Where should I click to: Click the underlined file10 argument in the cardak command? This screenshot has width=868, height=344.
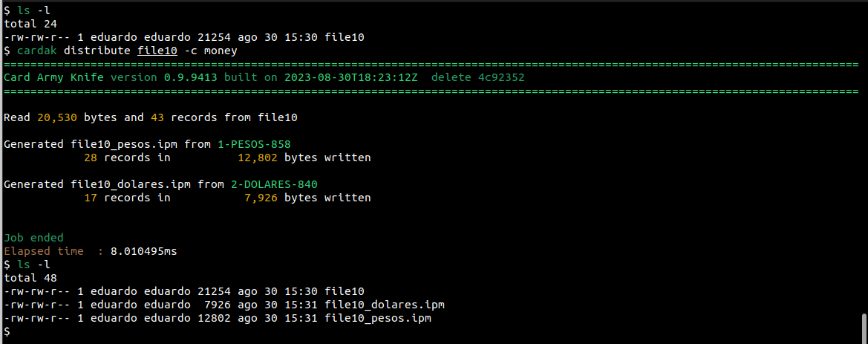point(157,51)
